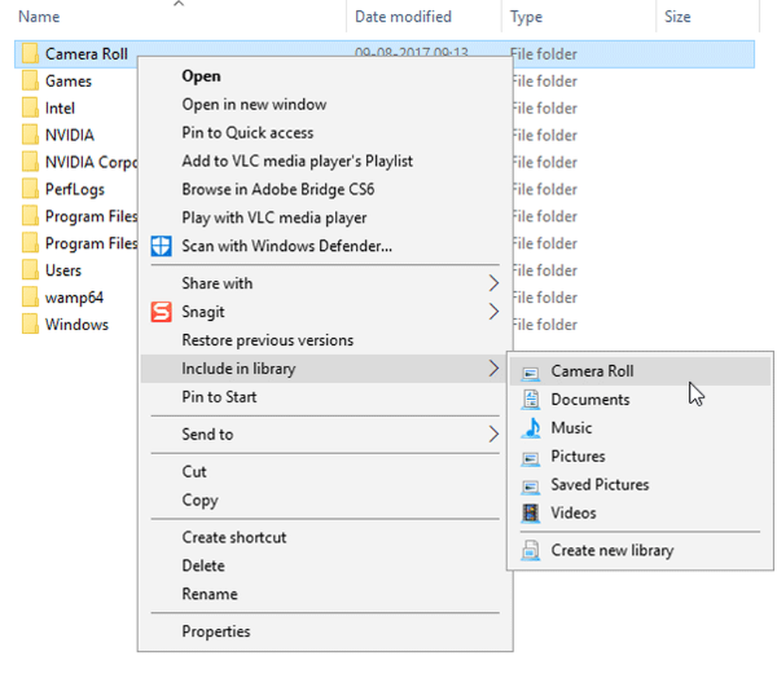Screen dimensions: 777x700
Task: Expand the Share with submenu arrow
Action: point(493,284)
